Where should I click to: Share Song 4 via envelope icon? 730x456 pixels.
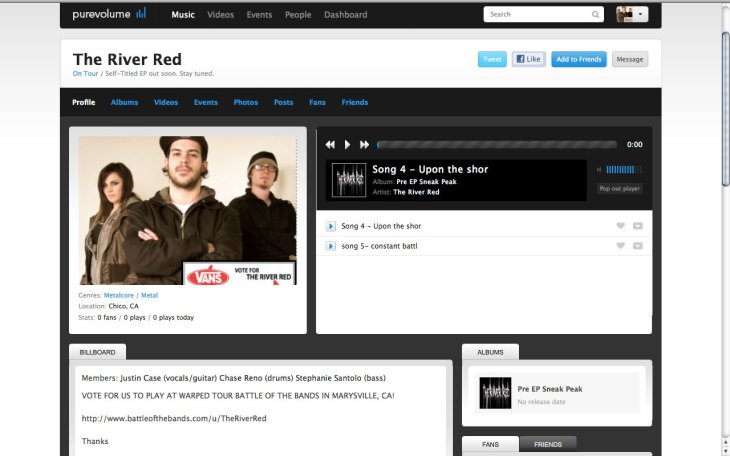tap(638, 226)
